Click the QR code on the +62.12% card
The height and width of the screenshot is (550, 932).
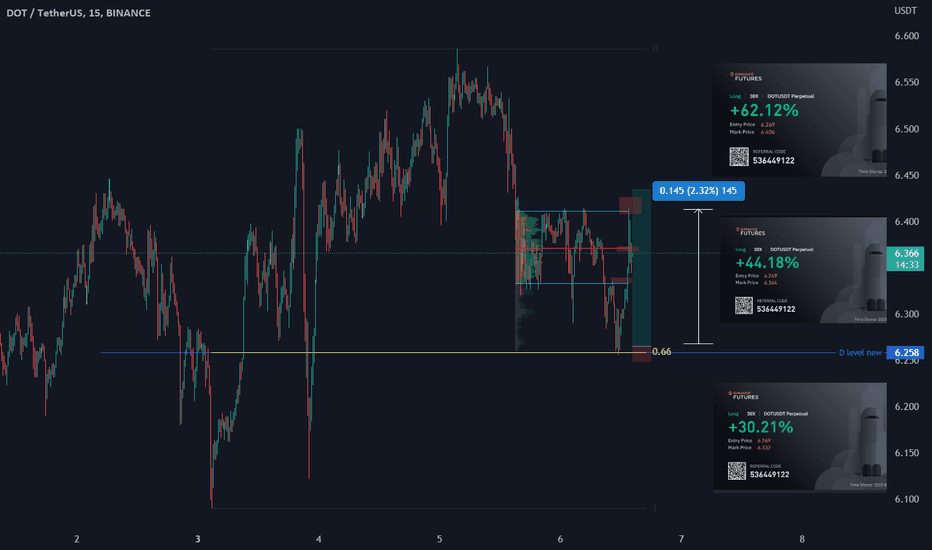click(x=739, y=156)
